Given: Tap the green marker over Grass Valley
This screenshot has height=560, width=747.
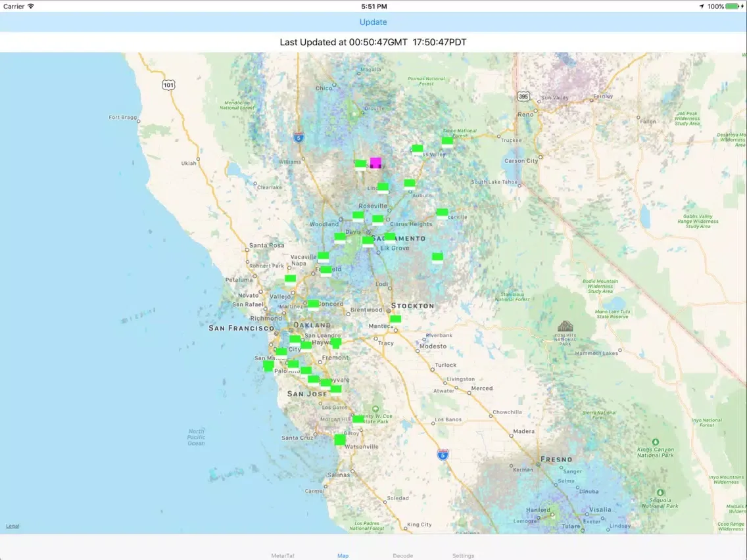Looking at the screenshot, I should click(418, 149).
